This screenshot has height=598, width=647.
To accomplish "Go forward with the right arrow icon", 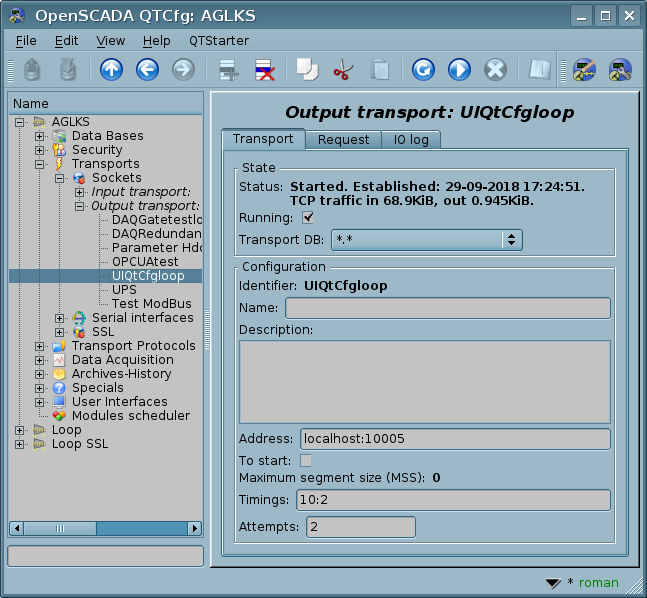I will coord(183,69).
